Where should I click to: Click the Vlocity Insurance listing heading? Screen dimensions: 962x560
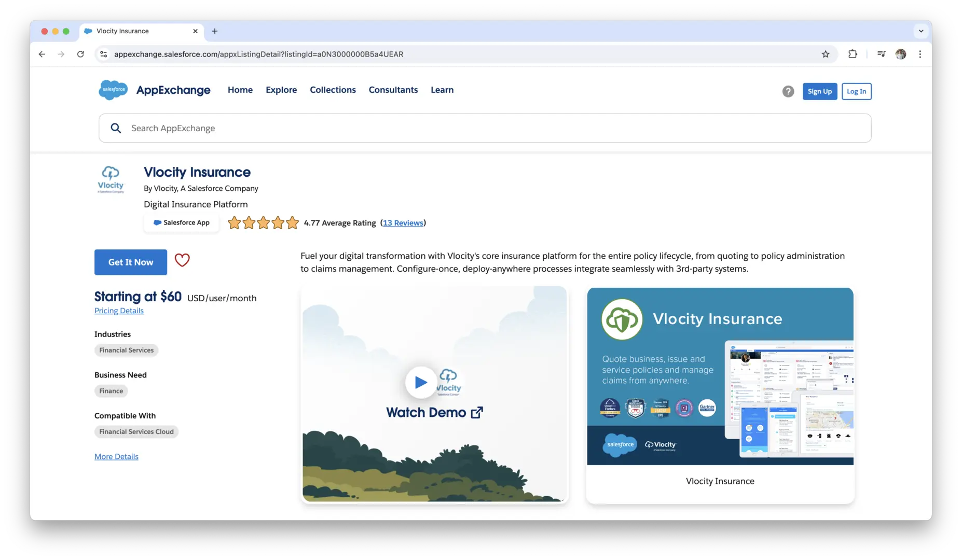point(197,172)
